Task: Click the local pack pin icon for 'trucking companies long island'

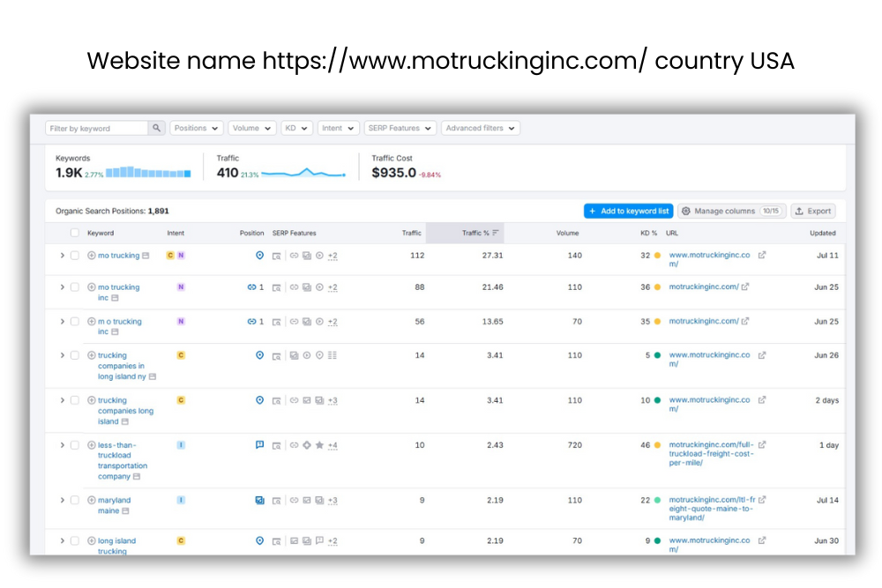Action: (259, 400)
